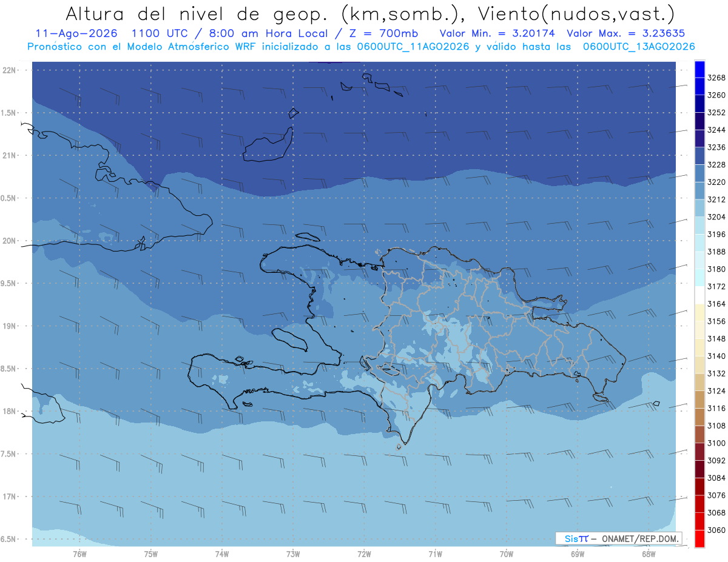The height and width of the screenshot is (562, 728).
Task: Click the legend value 3252
Action: pyautogui.click(x=716, y=113)
